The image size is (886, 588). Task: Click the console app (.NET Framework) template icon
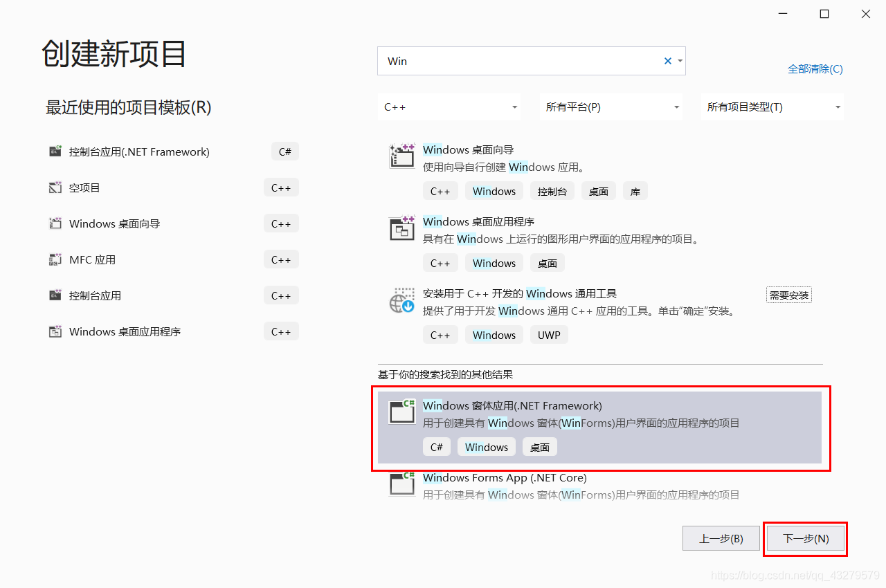[55, 151]
